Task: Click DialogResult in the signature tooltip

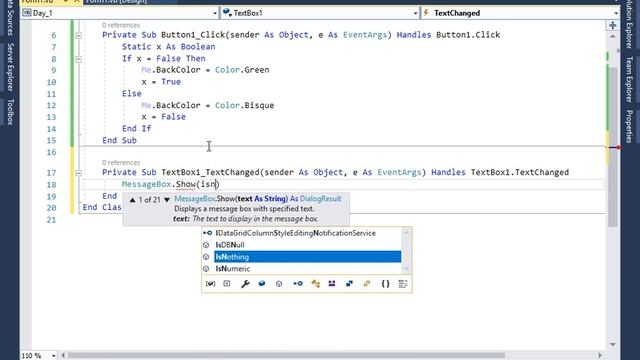Action: click(320, 199)
